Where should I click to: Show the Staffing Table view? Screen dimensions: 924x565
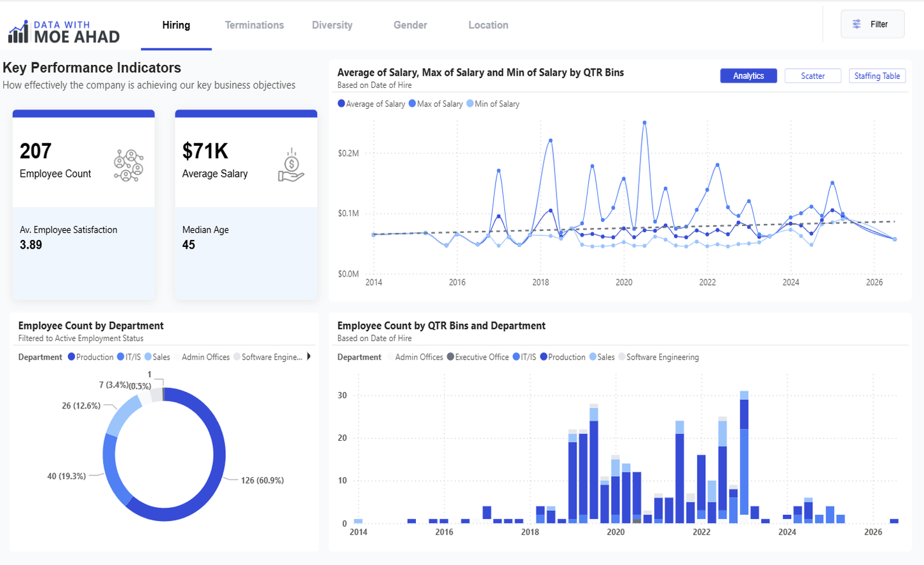pyautogui.click(x=877, y=76)
